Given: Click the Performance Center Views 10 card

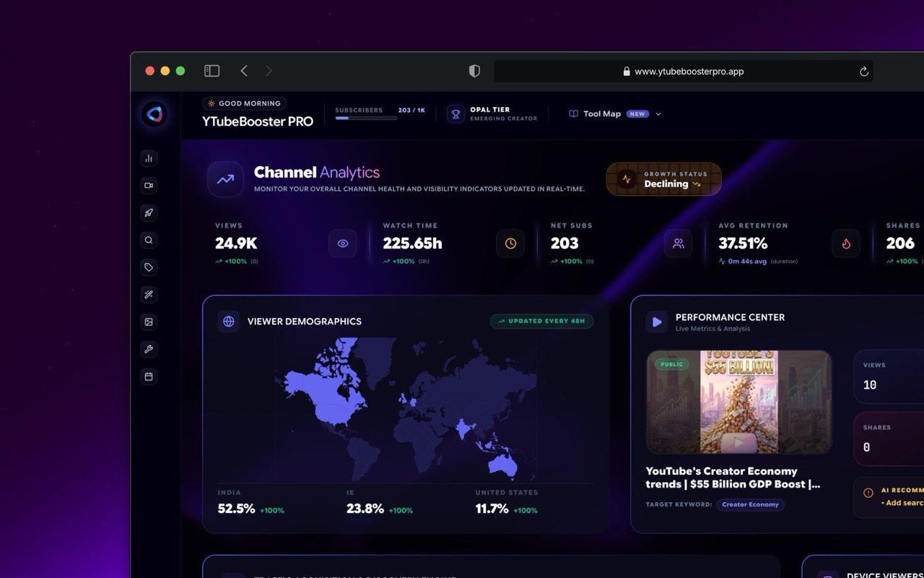Looking at the screenshot, I should click(x=889, y=376).
